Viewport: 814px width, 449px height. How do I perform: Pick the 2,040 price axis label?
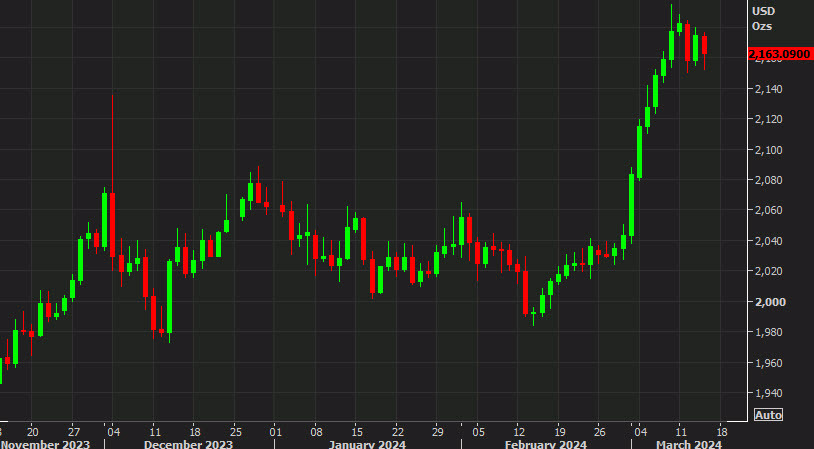(x=768, y=241)
